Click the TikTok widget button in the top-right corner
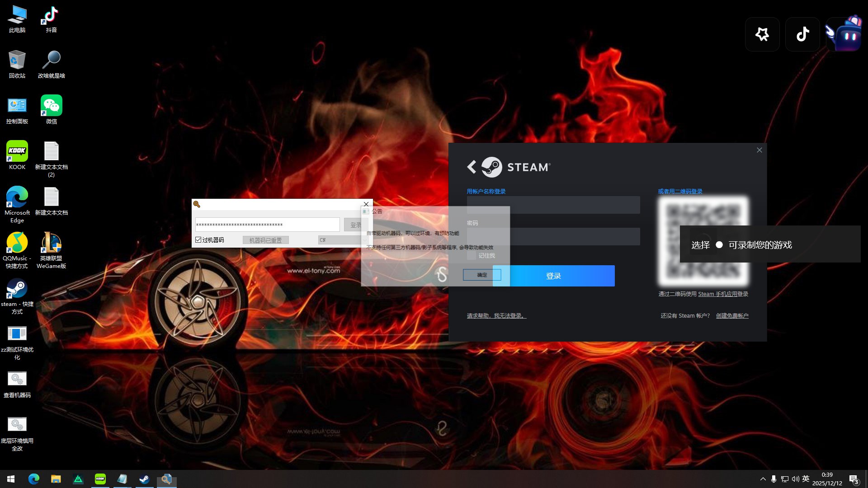The height and width of the screenshot is (488, 868). 802,34
